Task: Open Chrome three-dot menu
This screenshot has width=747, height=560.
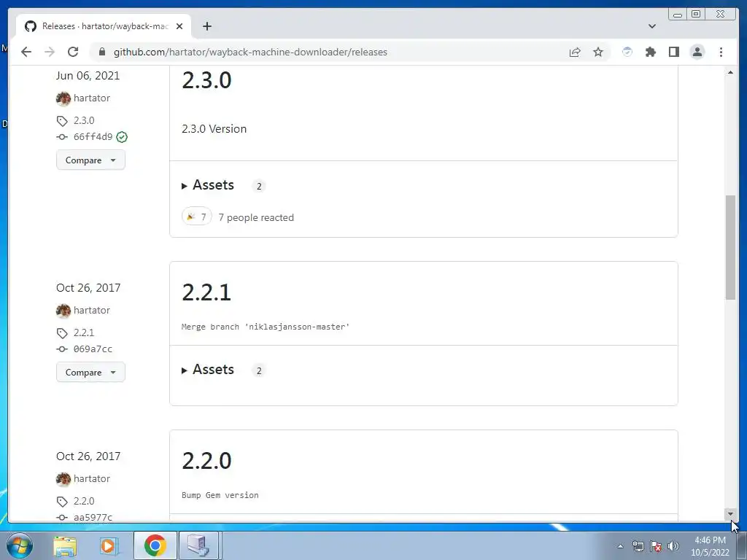Action: pyautogui.click(x=721, y=52)
